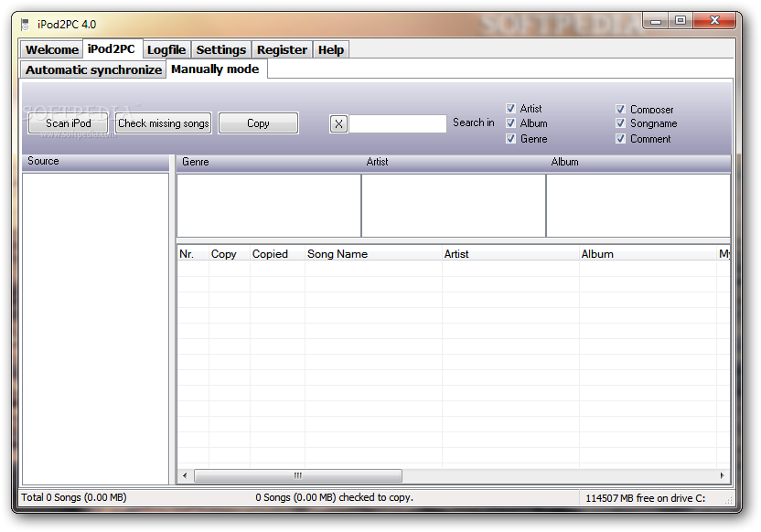Toggle the Artist search checkbox
Viewport: 761px width, 532px height.
pos(510,108)
